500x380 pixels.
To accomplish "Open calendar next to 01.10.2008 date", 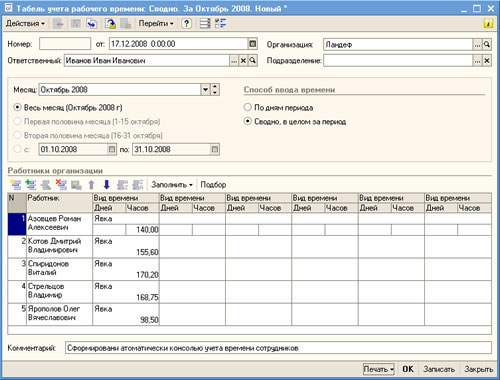I will point(112,149).
